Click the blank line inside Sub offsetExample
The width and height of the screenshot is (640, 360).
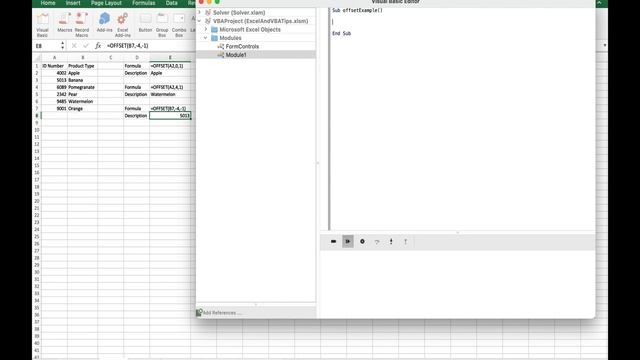(x=461, y=22)
